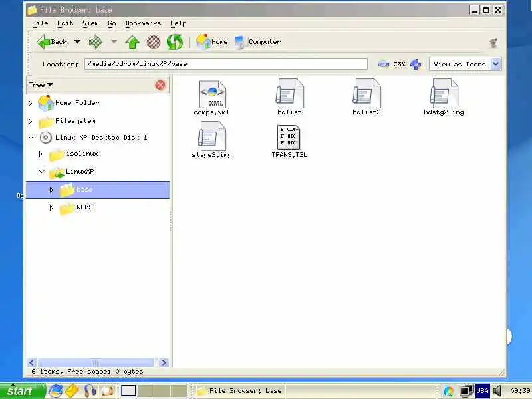This screenshot has height=399, width=532.
Task: Click the Forward arrow icon
Action: [x=95, y=42]
